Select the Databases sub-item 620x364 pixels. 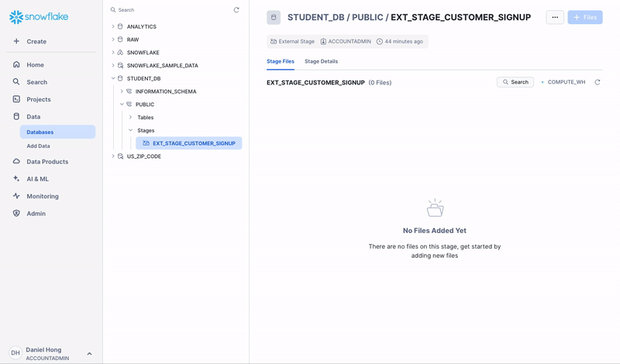57,132
